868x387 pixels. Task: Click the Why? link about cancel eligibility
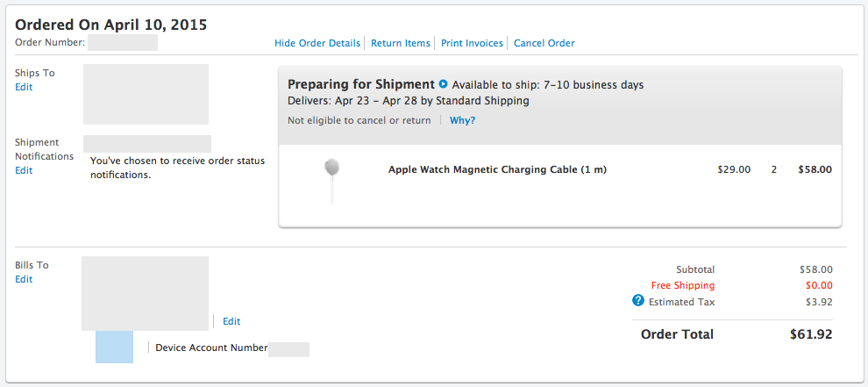(462, 120)
